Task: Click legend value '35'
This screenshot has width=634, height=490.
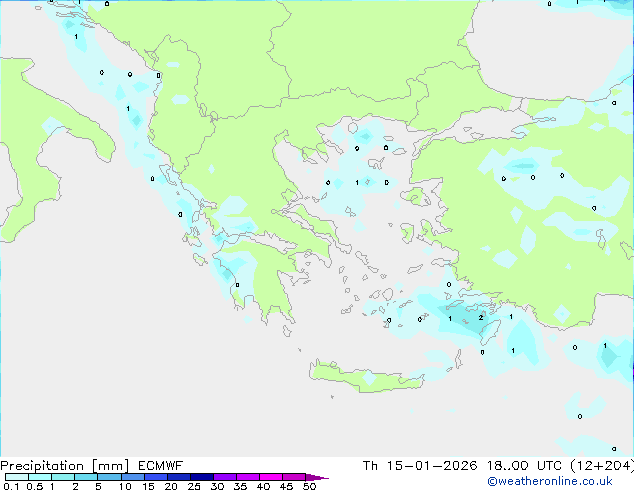Action: pyautogui.click(x=240, y=486)
